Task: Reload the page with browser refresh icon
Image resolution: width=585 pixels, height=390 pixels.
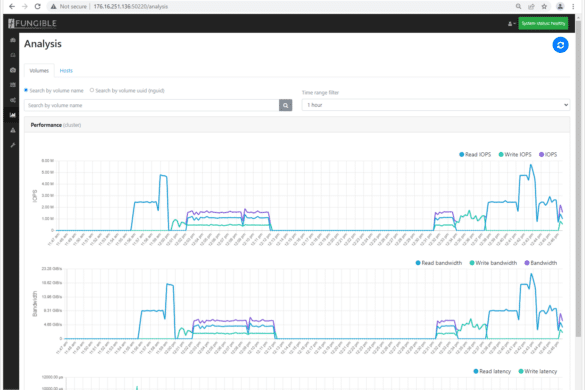Action: tap(37, 6)
